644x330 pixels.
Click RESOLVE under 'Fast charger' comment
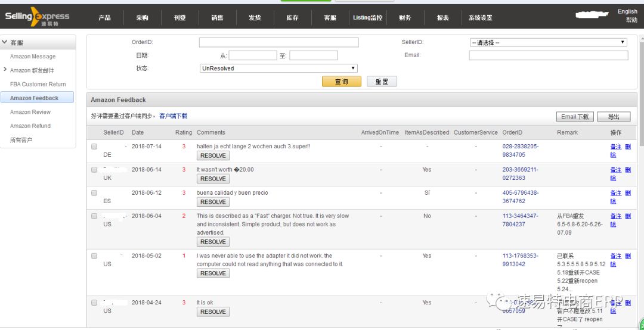click(x=213, y=242)
